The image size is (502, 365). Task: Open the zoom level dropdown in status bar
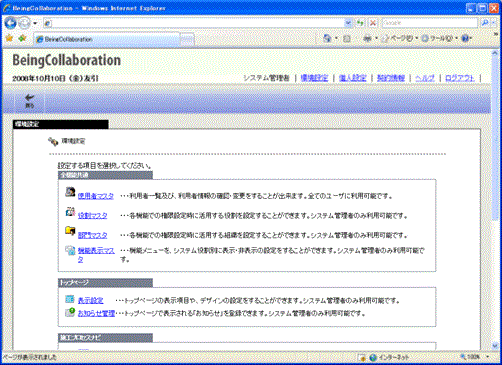point(488,357)
